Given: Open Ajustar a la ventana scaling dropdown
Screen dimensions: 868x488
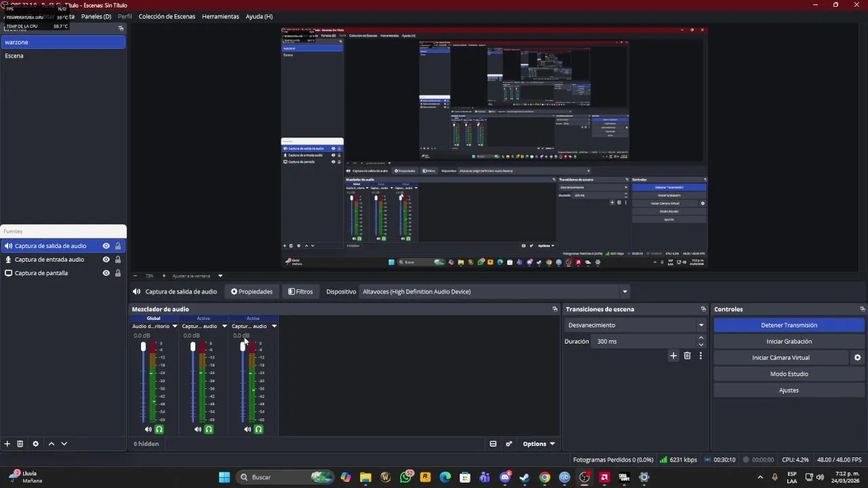Looking at the screenshot, I should tap(197, 276).
